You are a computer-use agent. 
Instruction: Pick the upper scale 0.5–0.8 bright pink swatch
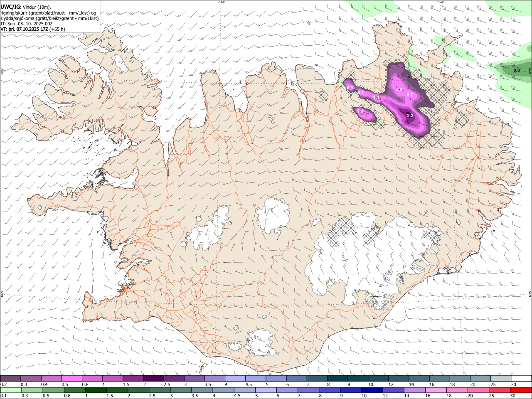click(x=72, y=378)
